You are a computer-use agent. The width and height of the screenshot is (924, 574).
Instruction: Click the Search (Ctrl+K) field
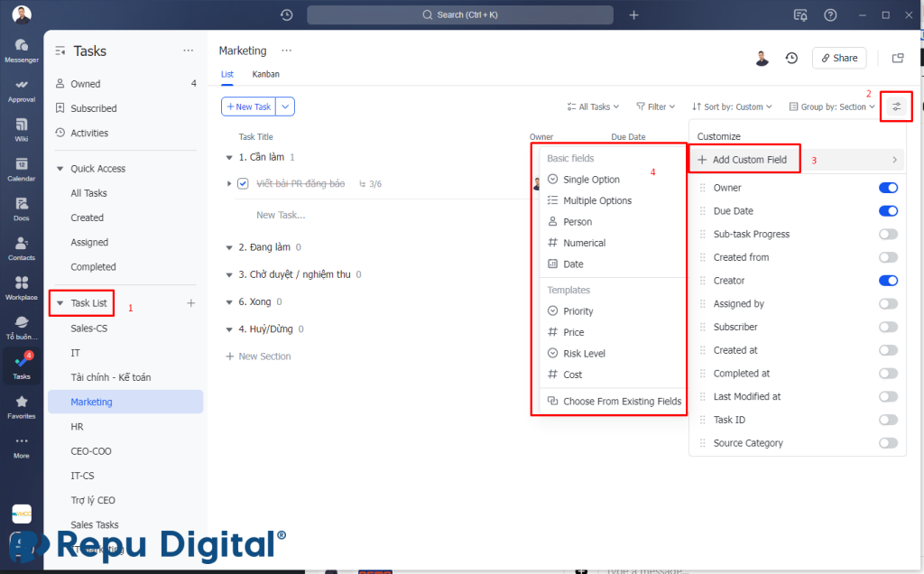[459, 14]
